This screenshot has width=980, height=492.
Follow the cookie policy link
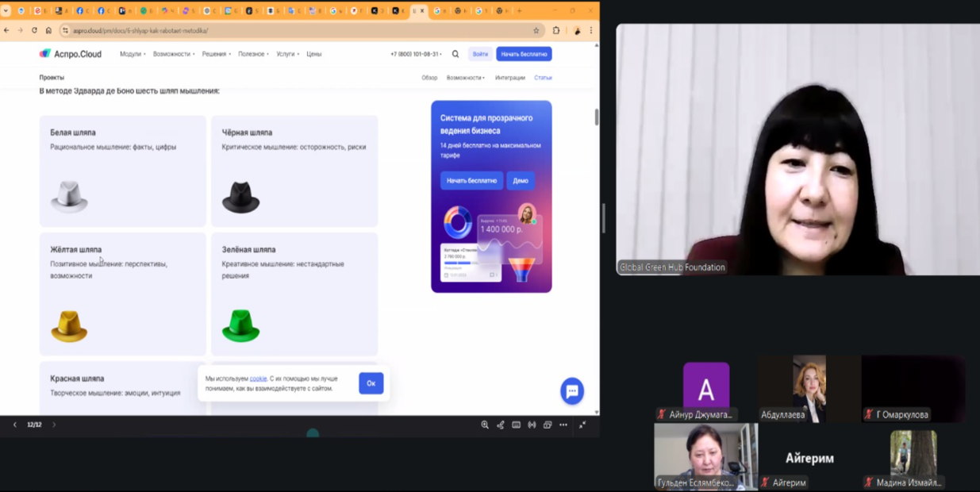[x=258, y=379]
